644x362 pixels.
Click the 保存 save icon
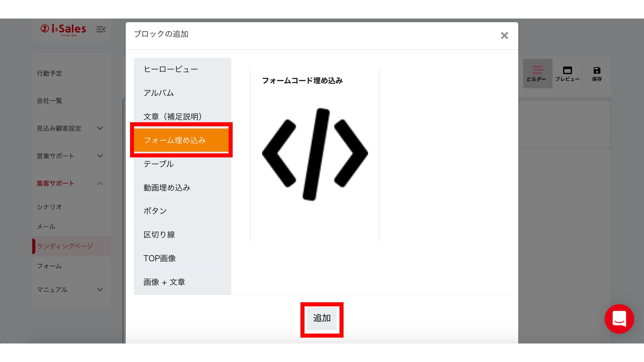pos(597,74)
